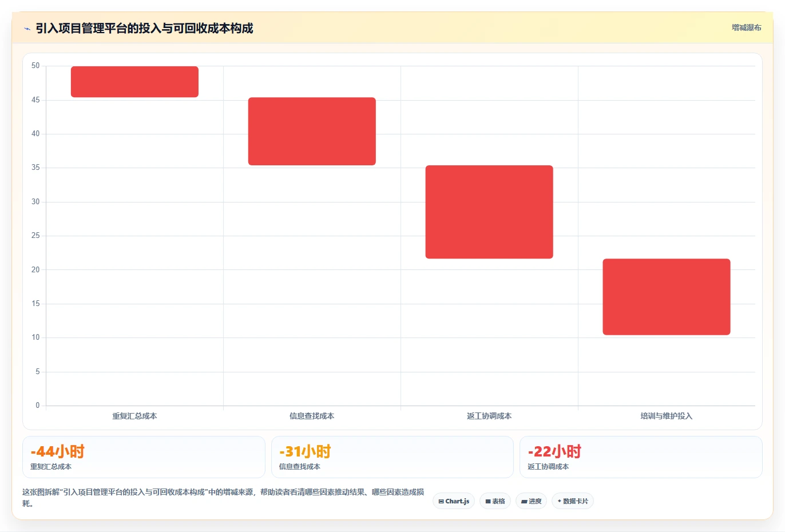Screen dimensions: 785x532
Task: Click the y-axis value 50
Action: coord(35,66)
